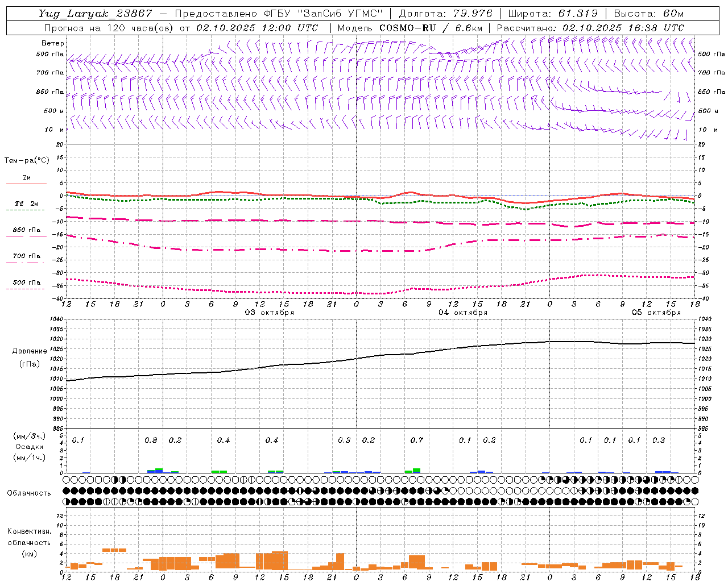Click the 0.7 precipitation amount value

tap(417, 440)
